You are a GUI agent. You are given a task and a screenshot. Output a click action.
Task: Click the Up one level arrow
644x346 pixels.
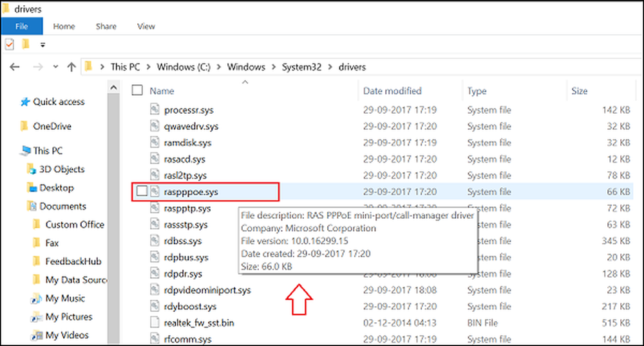coord(71,67)
